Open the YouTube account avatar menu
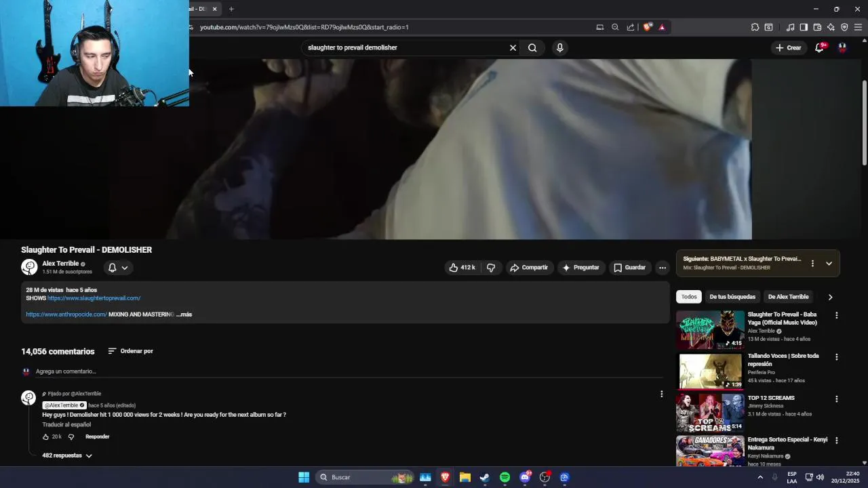 pos(842,47)
